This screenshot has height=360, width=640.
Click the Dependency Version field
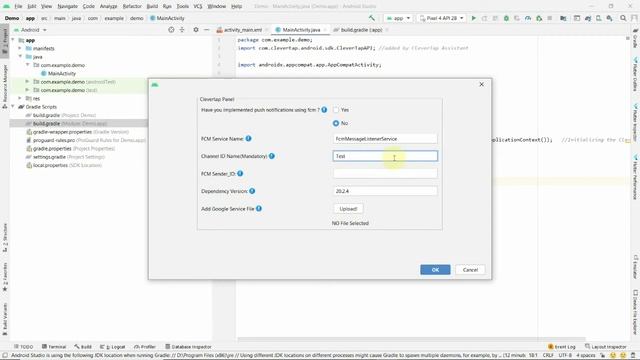pos(385,191)
